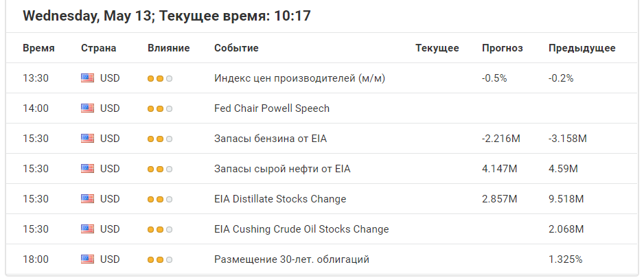
Task: Open the Размещение 30-лет. облигаций event
Action: [x=292, y=259]
